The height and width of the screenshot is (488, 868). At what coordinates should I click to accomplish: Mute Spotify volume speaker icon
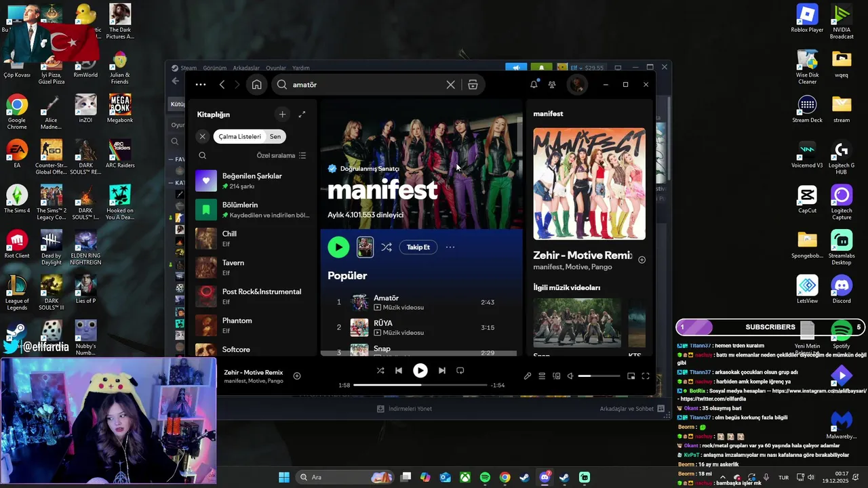pyautogui.click(x=570, y=376)
